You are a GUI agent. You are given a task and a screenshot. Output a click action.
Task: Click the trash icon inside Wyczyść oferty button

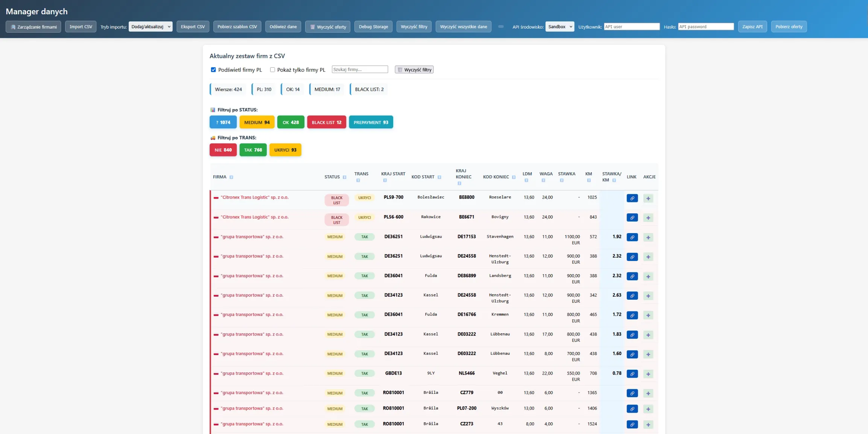pos(312,26)
